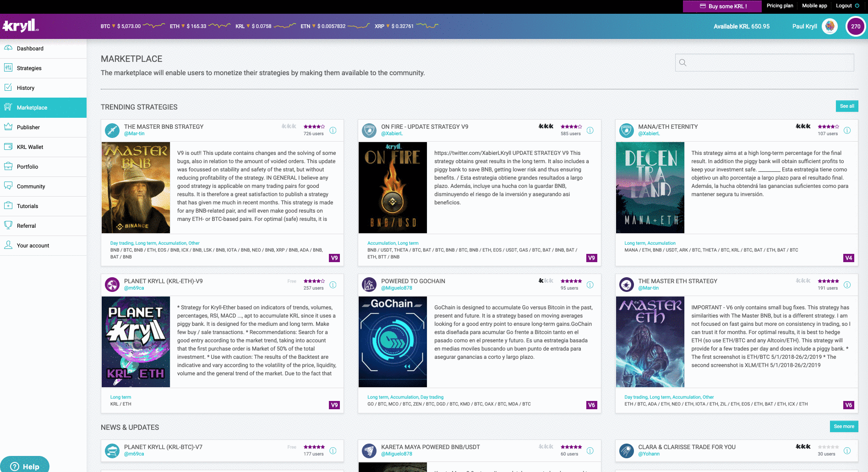
Task: Show info for MANA/ETH Eternity
Action: tap(847, 130)
